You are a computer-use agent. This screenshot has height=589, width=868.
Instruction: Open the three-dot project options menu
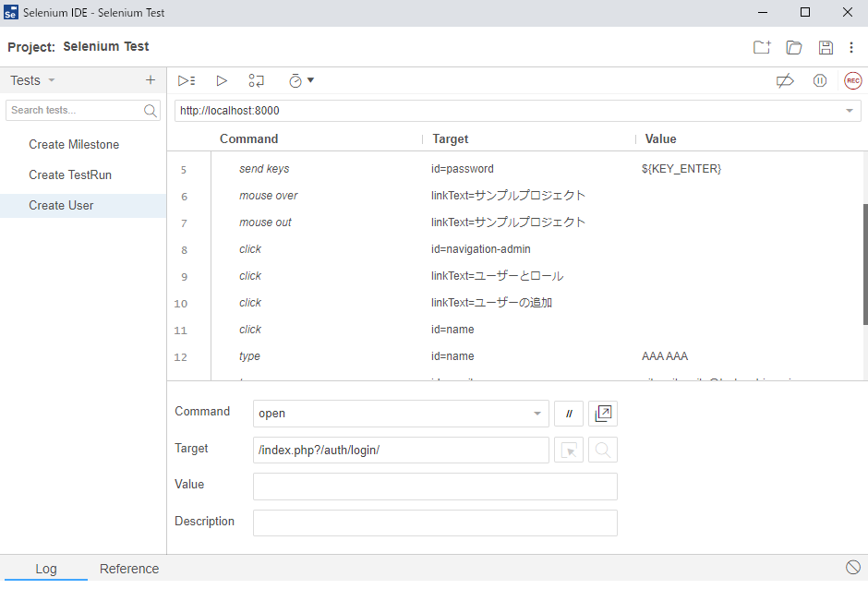pyautogui.click(x=852, y=47)
